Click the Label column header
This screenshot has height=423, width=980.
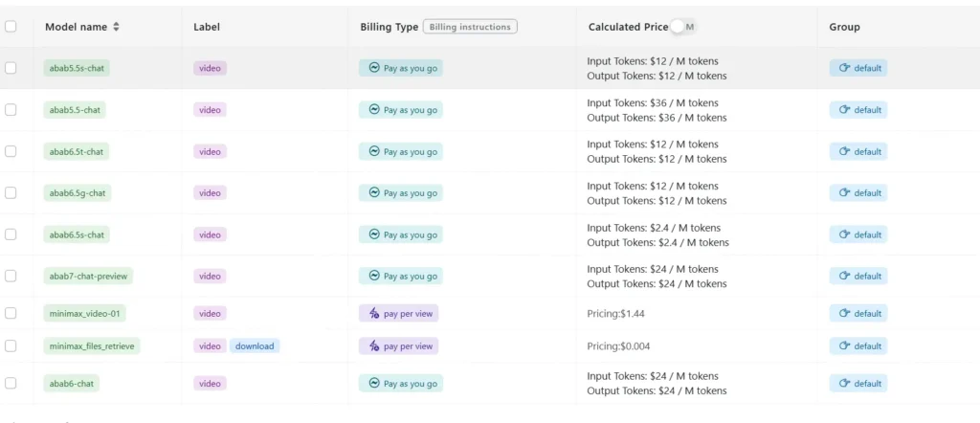(207, 27)
